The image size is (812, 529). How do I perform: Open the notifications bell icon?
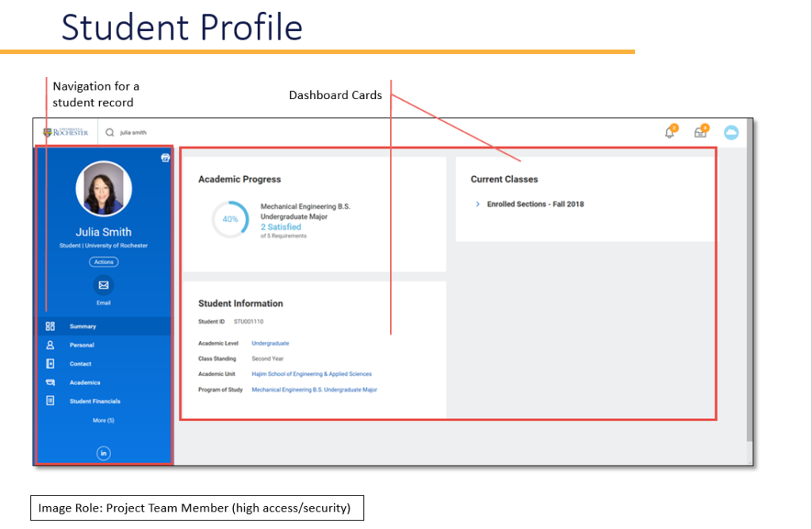click(x=670, y=132)
